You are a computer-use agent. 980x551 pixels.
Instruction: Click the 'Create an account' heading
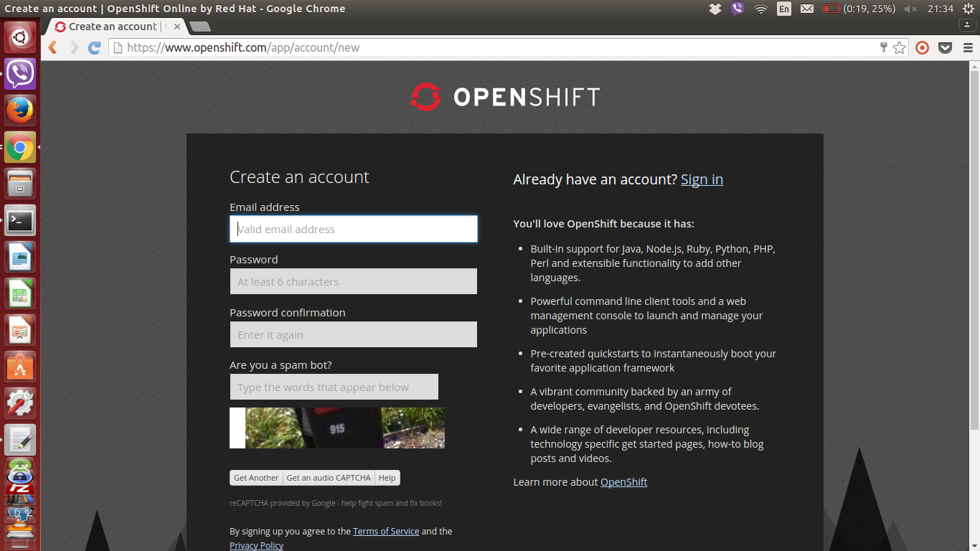(x=299, y=177)
